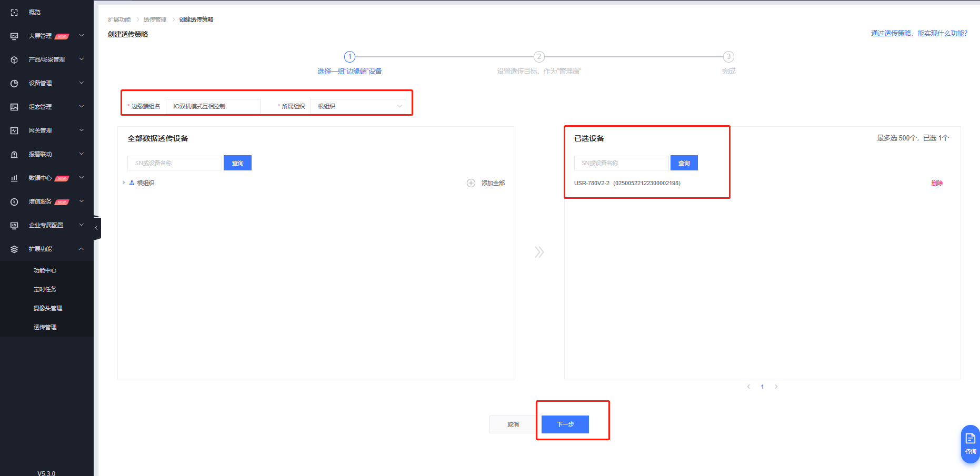Viewport: 980px width, 476px height.
Task: Click the 设备管理 pie chart icon
Action: pyautogui.click(x=14, y=83)
